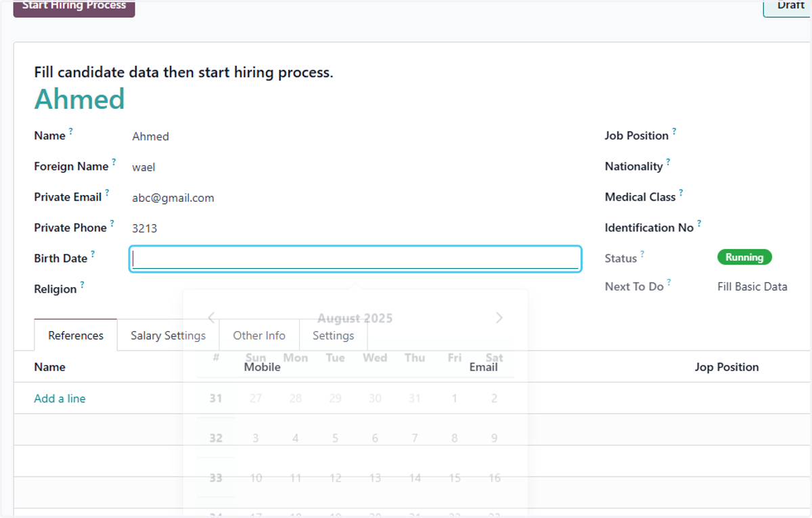Image resolution: width=812 pixels, height=518 pixels.
Task: Open the Other Info tab
Action: 259,335
